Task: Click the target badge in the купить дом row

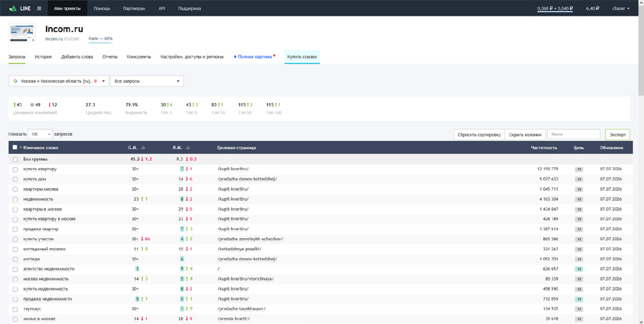Action: pyautogui.click(x=579, y=179)
